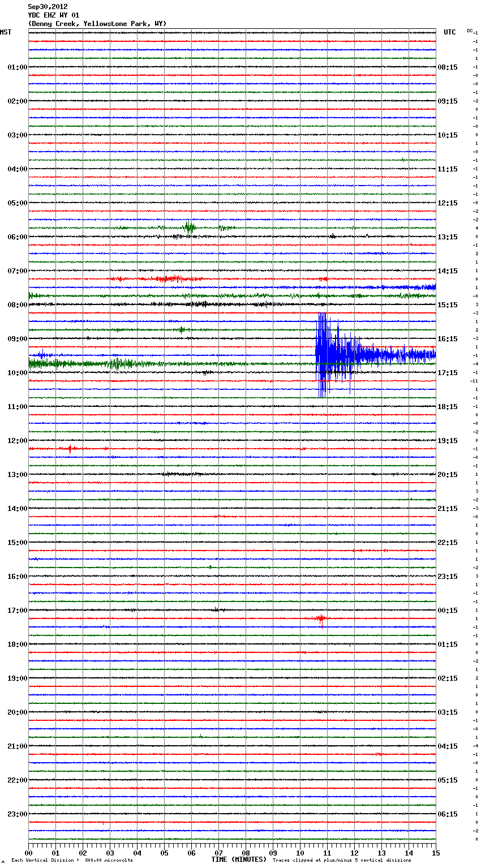481x868 pixels.
Task: Click the station code YDC EHZ WY 01
Action: [x=54, y=15]
